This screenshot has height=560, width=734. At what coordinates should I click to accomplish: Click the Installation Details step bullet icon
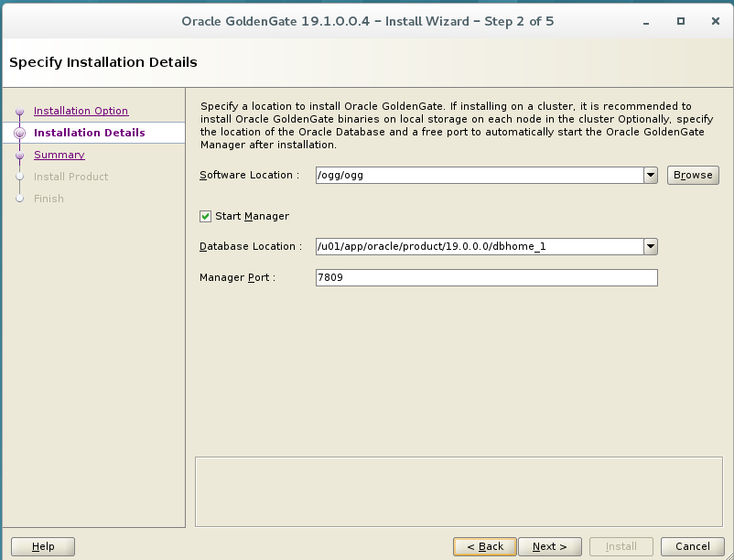click(x=19, y=133)
